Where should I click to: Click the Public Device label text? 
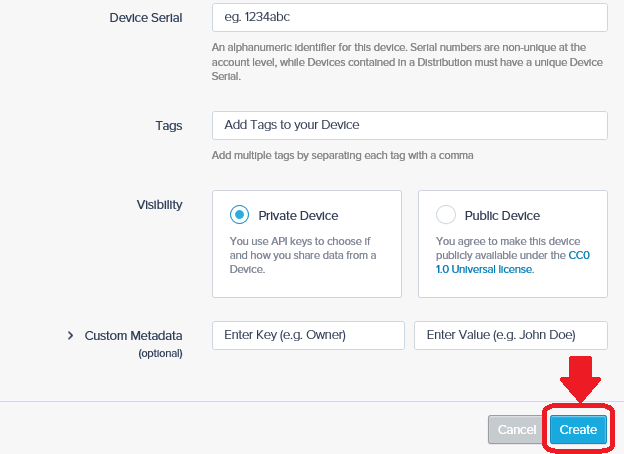(x=502, y=216)
